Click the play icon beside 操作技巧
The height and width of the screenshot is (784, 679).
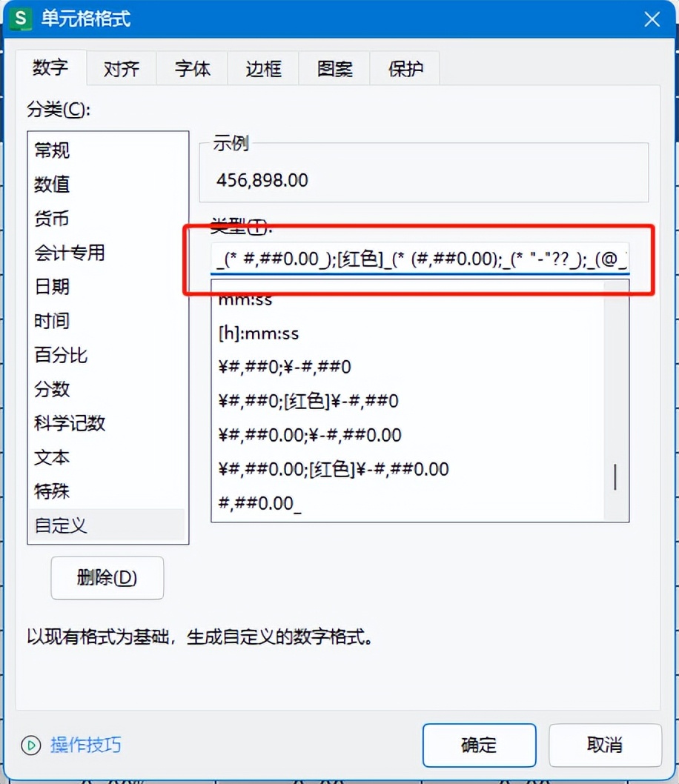(31, 745)
